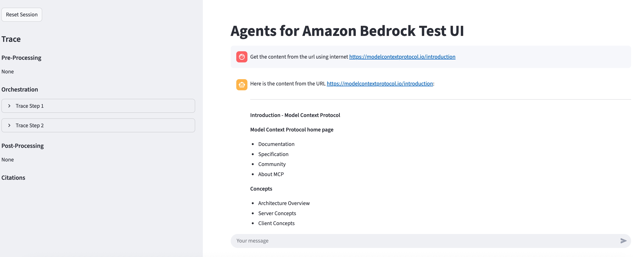Open the introduction URL in agent reply

point(380,84)
